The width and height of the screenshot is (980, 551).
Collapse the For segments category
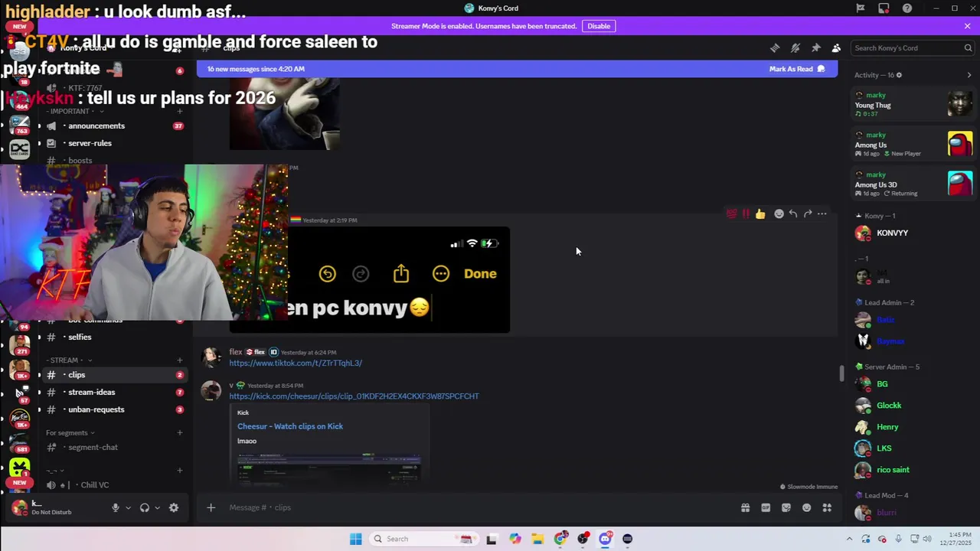pyautogui.click(x=70, y=433)
